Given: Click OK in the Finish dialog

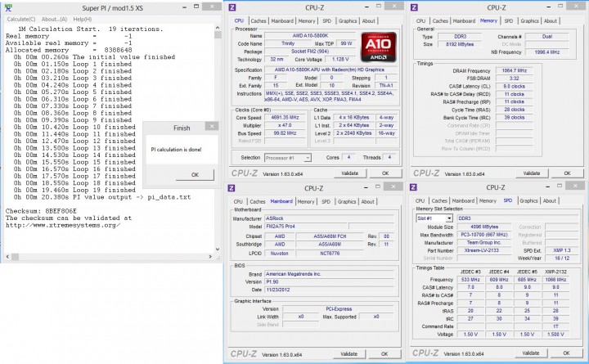Looking at the screenshot, I should pyautogui.click(x=195, y=175).
